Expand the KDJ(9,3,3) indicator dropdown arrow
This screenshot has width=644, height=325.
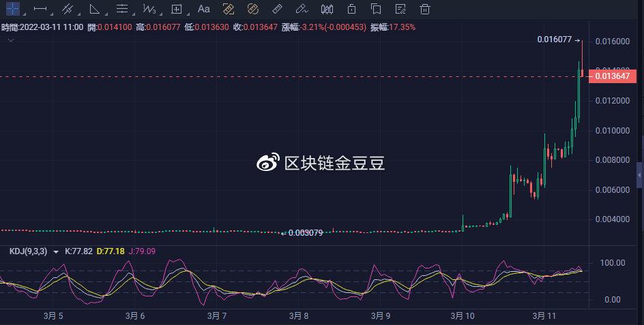tap(56, 252)
